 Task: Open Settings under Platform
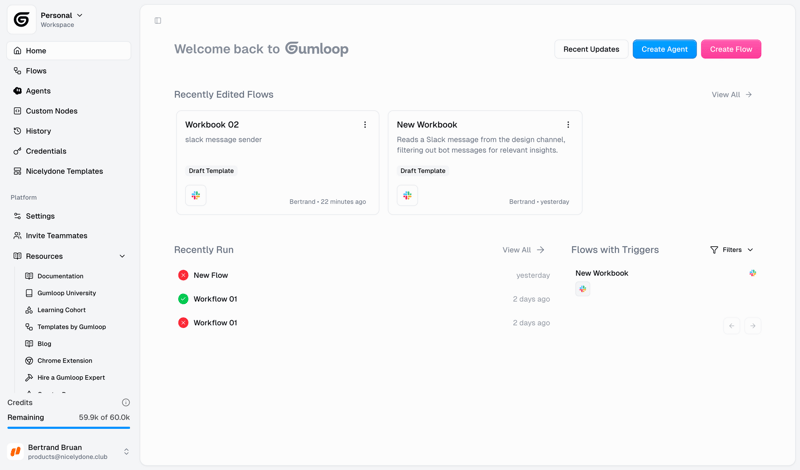[69, 216]
